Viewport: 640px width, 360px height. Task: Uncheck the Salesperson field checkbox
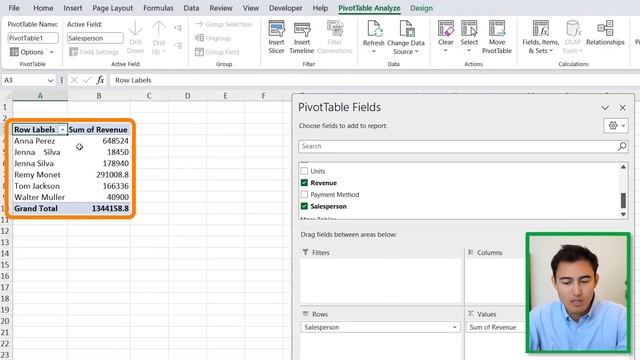click(304, 206)
